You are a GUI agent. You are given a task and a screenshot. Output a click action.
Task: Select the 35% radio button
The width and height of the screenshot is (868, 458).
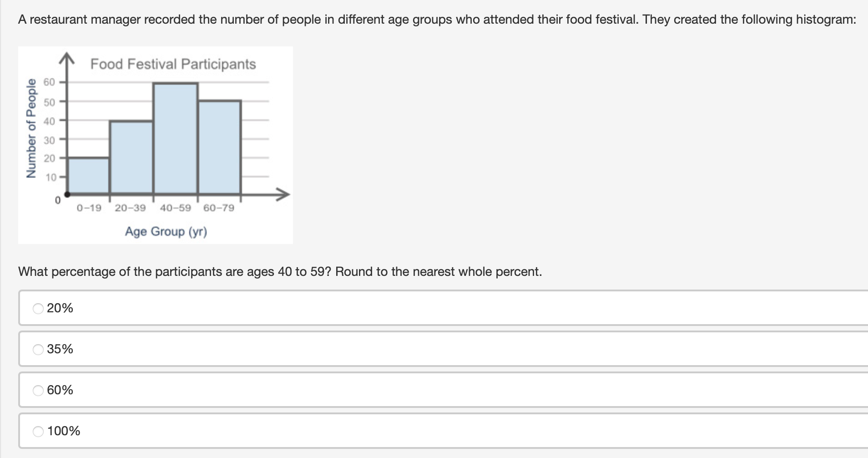38,349
